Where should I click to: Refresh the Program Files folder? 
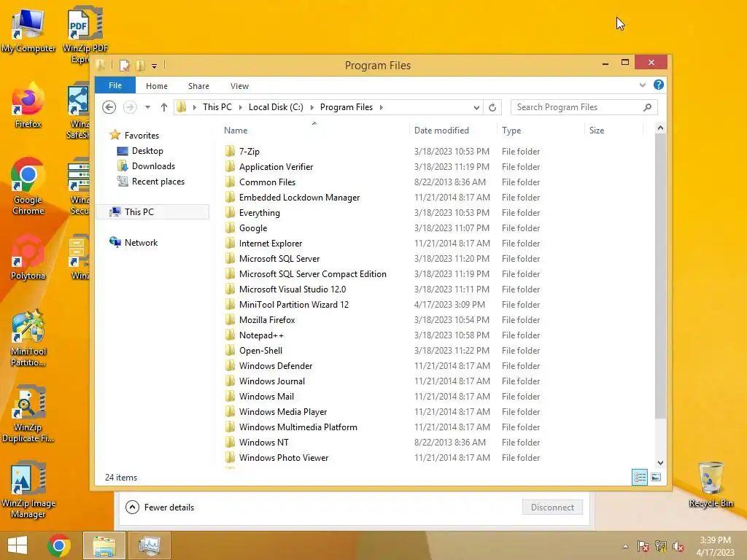tap(492, 107)
